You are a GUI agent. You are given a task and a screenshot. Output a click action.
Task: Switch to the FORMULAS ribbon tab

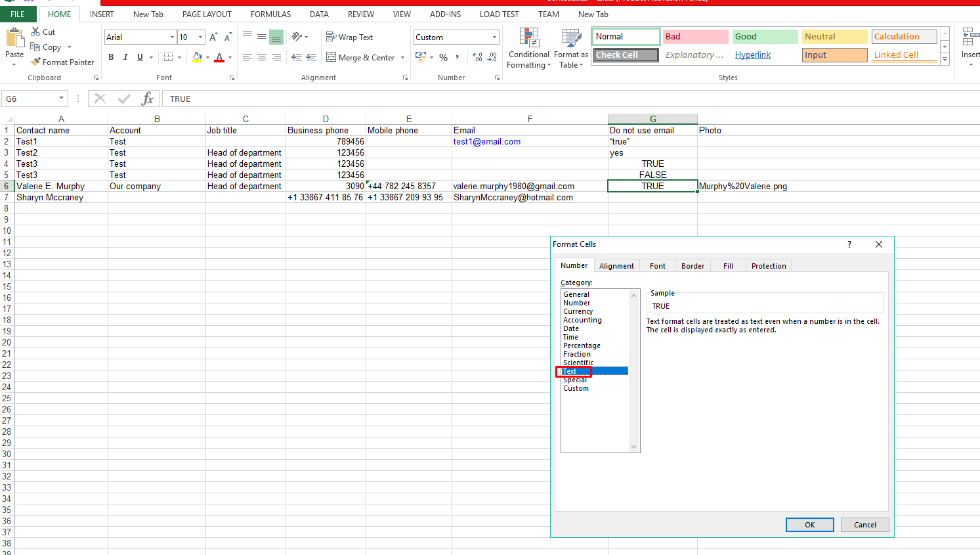coord(270,14)
